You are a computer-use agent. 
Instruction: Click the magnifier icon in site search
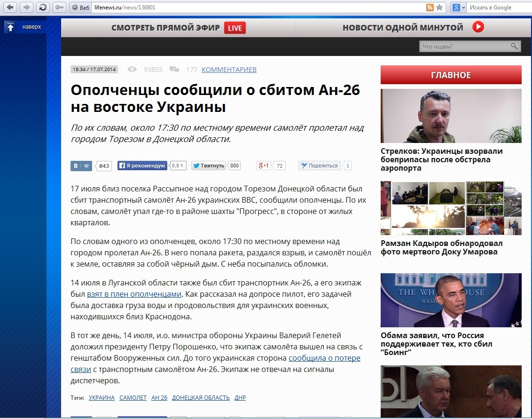(514, 46)
